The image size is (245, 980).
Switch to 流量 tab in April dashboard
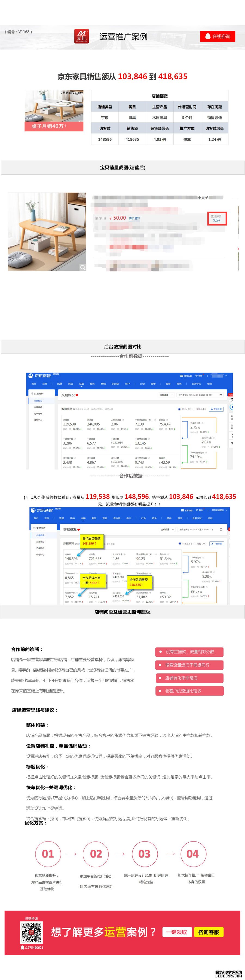pos(60,384)
